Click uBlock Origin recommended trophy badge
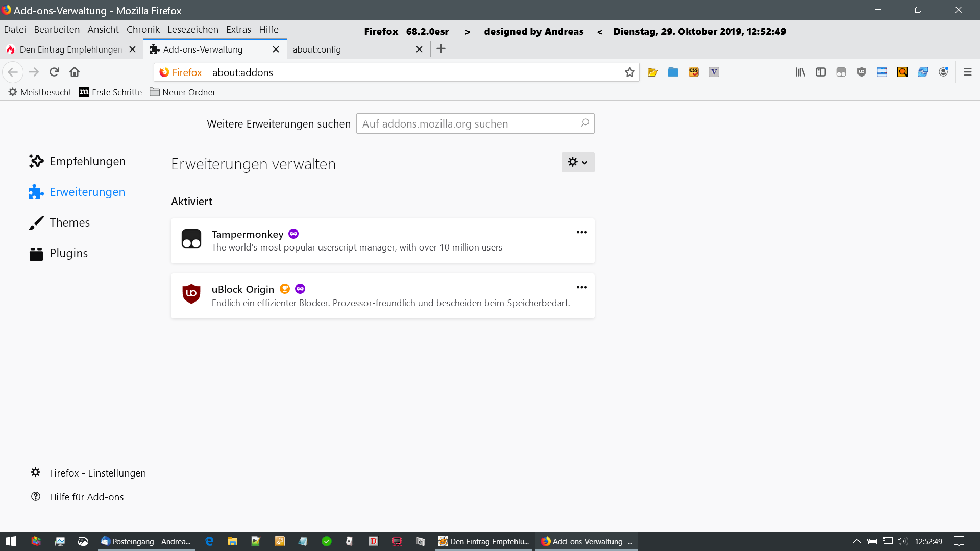 (285, 289)
